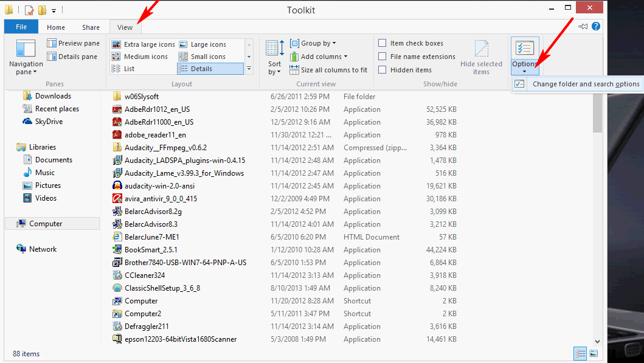Select BelarcAdvisor8.2g file icon
This screenshot has height=363, width=644.
[x=117, y=211]
